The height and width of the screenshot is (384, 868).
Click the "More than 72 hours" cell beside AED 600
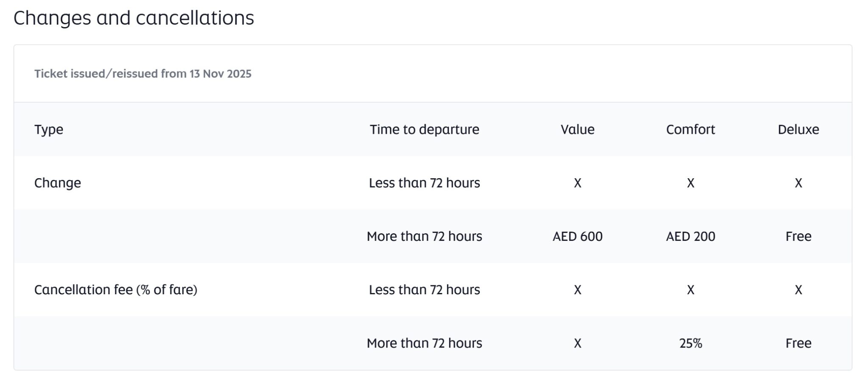click(x=424, y=236)
